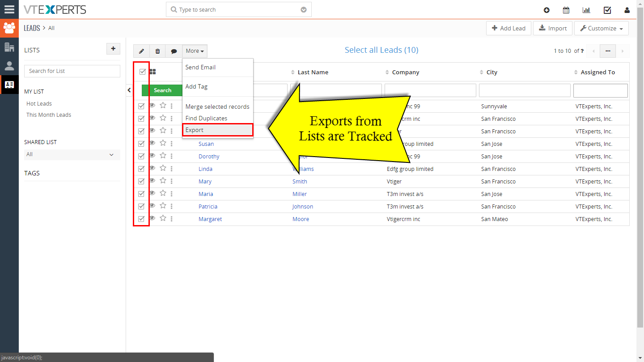
Task: Open the Contacts person icon in sidebar
Action: pyautogui.click(x=9, y=66)
